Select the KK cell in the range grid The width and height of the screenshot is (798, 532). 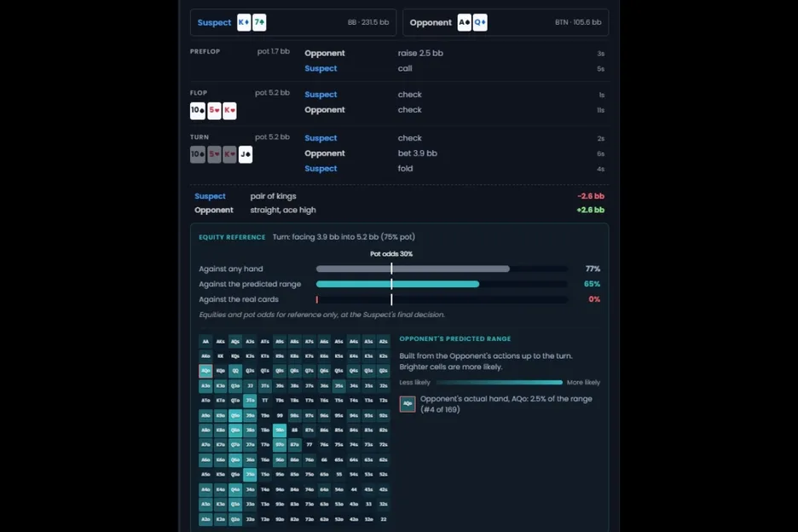220,356
